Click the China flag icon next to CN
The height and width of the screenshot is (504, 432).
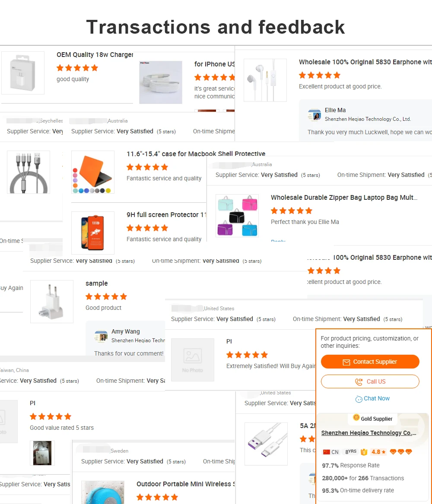click(327, 452)
